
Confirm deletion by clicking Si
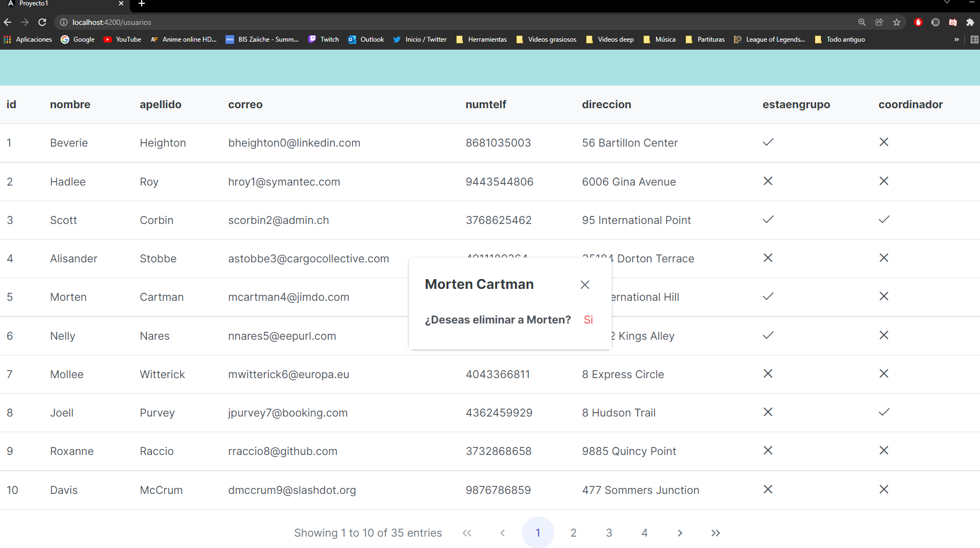coord(588,320)
